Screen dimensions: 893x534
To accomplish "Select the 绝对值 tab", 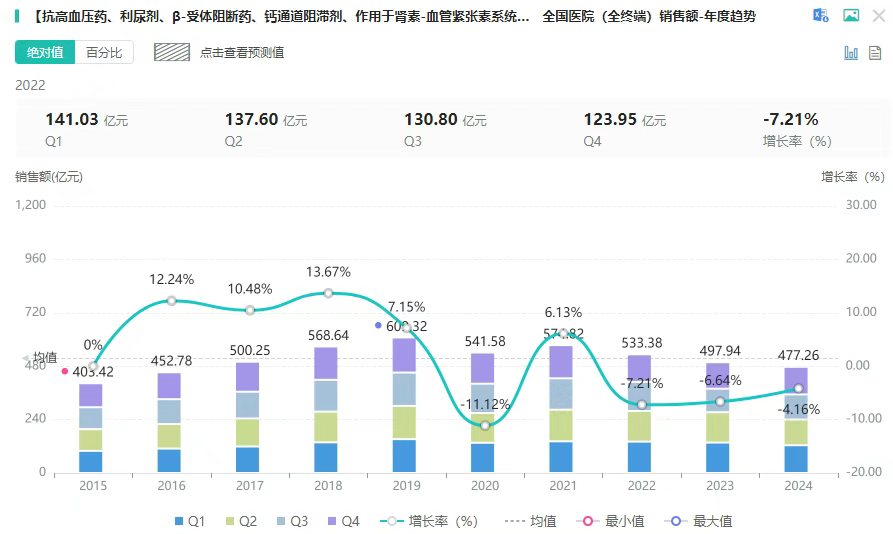I will point(45,53).
